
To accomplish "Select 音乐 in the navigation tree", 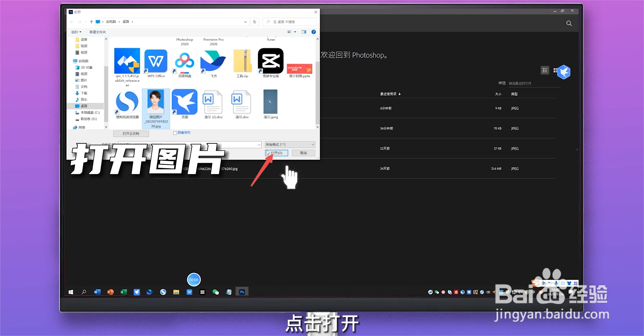I will [81, 99].
